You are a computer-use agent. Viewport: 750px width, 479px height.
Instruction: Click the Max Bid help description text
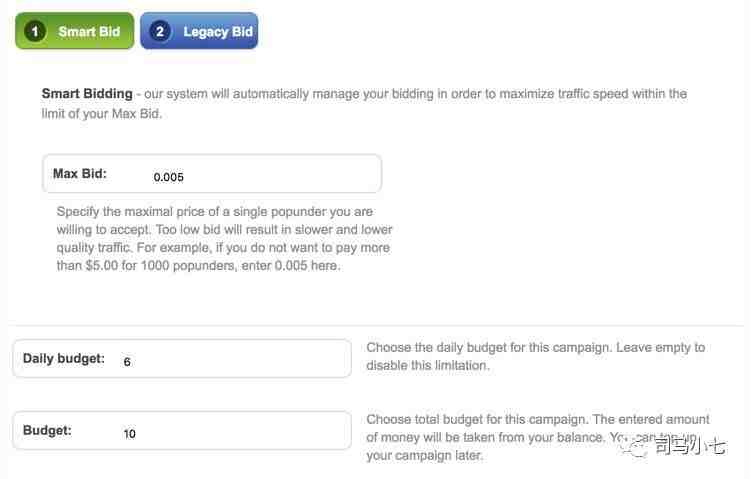click(224, 238)
